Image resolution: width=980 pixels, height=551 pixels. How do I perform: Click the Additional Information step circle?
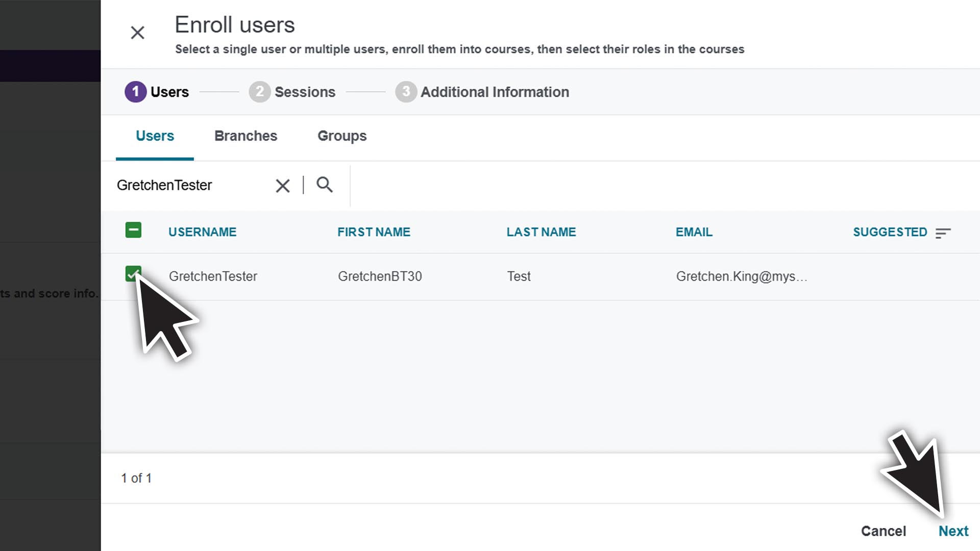pos(405,92)
